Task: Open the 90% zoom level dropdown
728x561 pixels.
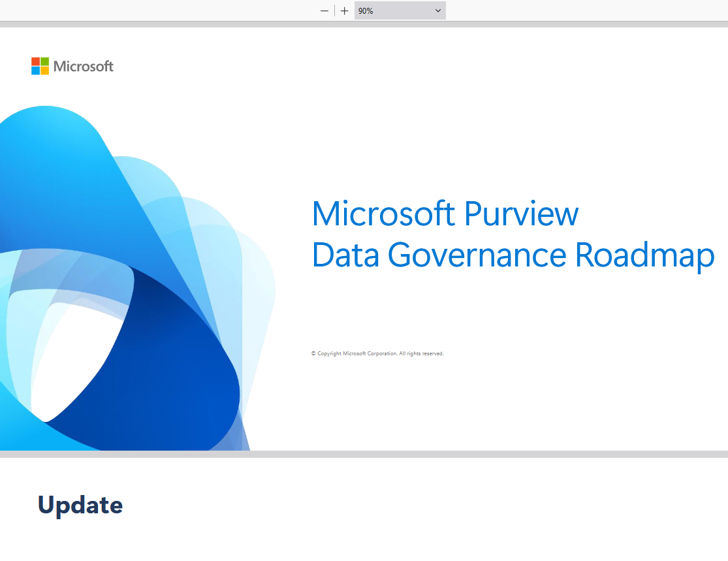Action: point(392,11)
